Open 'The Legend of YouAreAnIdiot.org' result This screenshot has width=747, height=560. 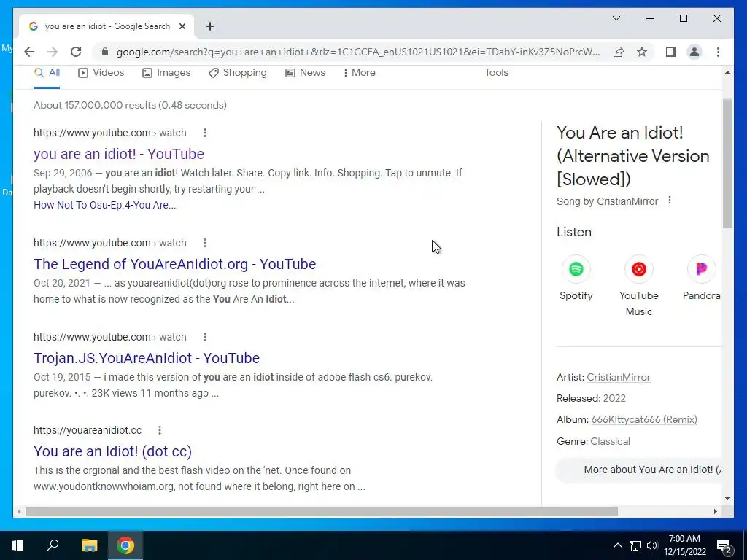point(175,264)
